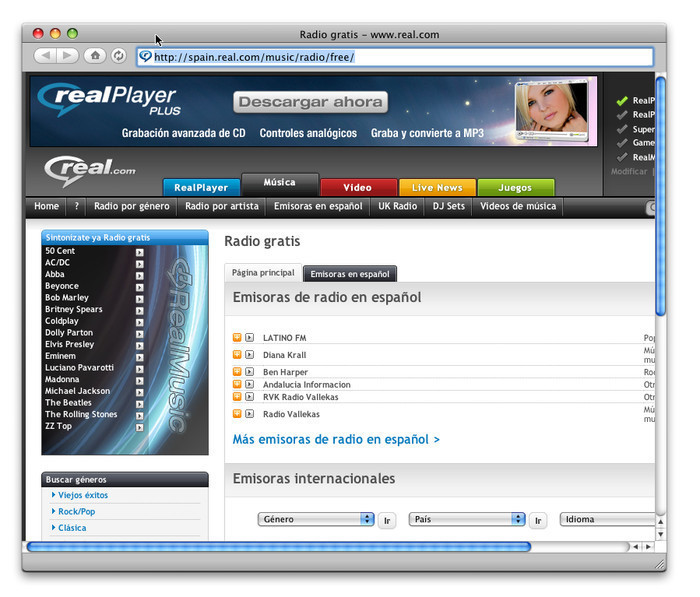700x597 pixels.
Task: Click the RealPlayer video thumbnail in banner
Action: click(551, 110)
